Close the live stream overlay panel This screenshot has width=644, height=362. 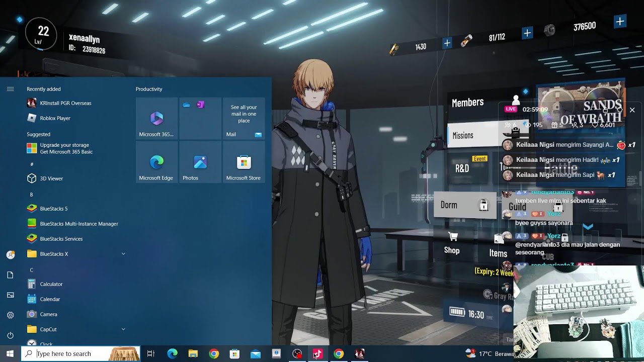click(x=632, y=110)
